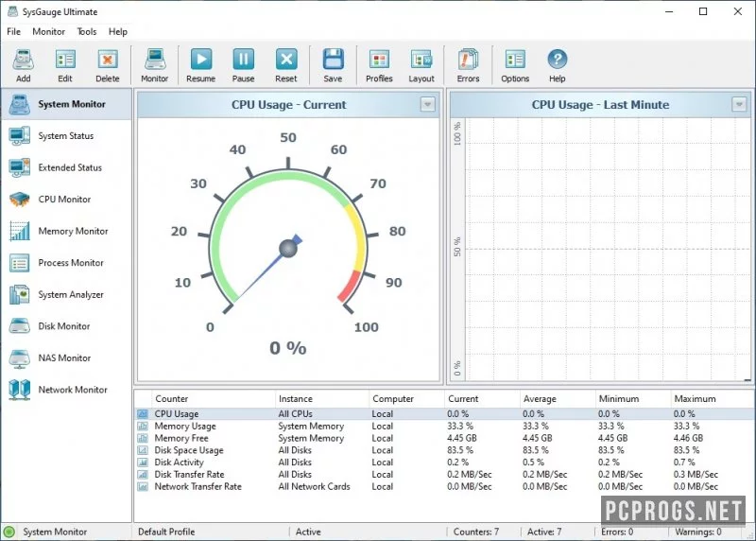
Task: Sort by the Computer column header
Action: point(406,398)
